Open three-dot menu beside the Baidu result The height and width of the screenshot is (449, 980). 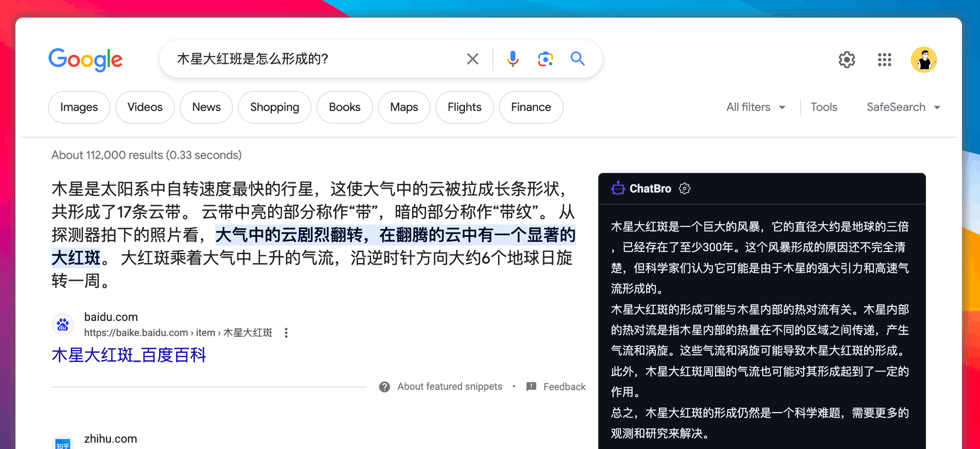pos(286,333)
